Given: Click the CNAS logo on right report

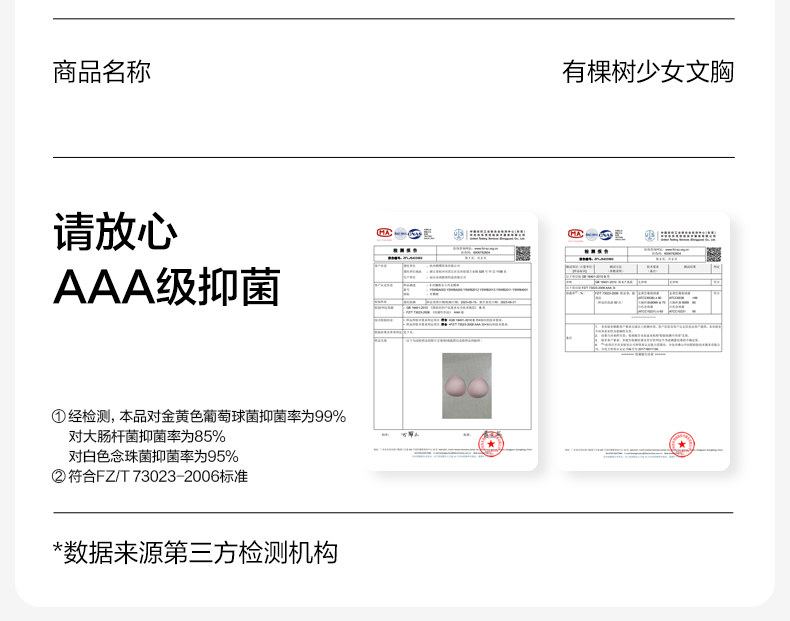Looking at the screenshot, I should pos(607,233).
